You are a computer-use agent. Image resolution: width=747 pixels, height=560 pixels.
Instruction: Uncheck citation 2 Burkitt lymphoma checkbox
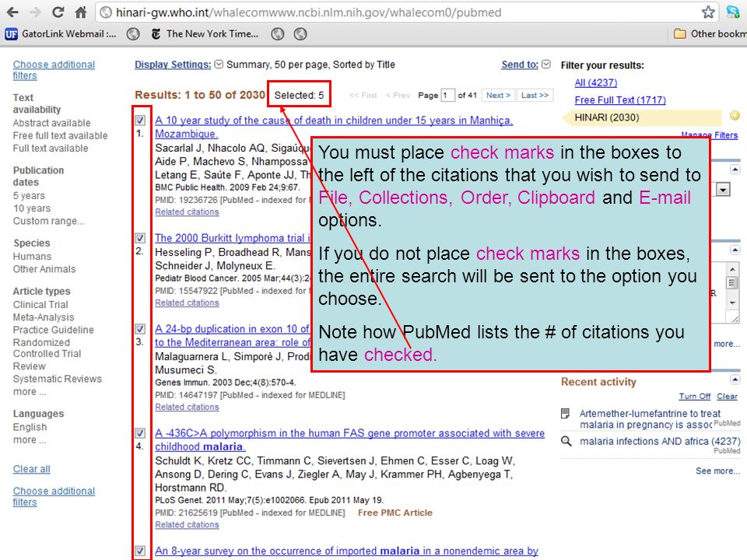(140, 238)
